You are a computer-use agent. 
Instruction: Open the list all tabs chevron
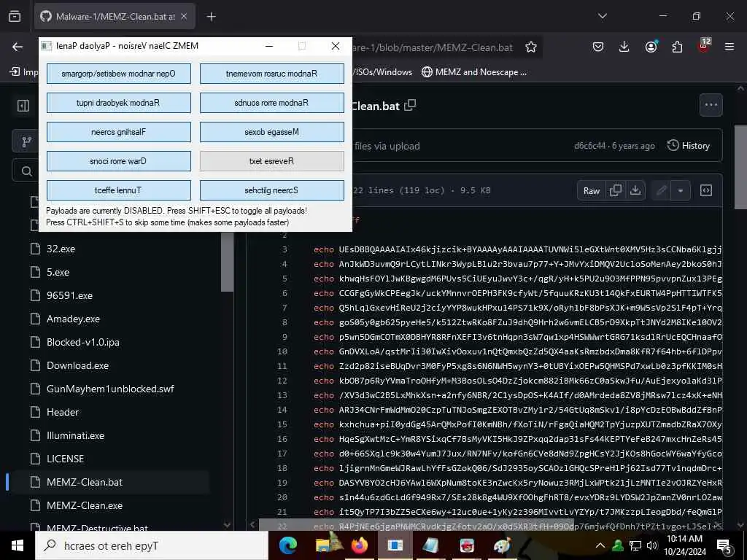602,16
